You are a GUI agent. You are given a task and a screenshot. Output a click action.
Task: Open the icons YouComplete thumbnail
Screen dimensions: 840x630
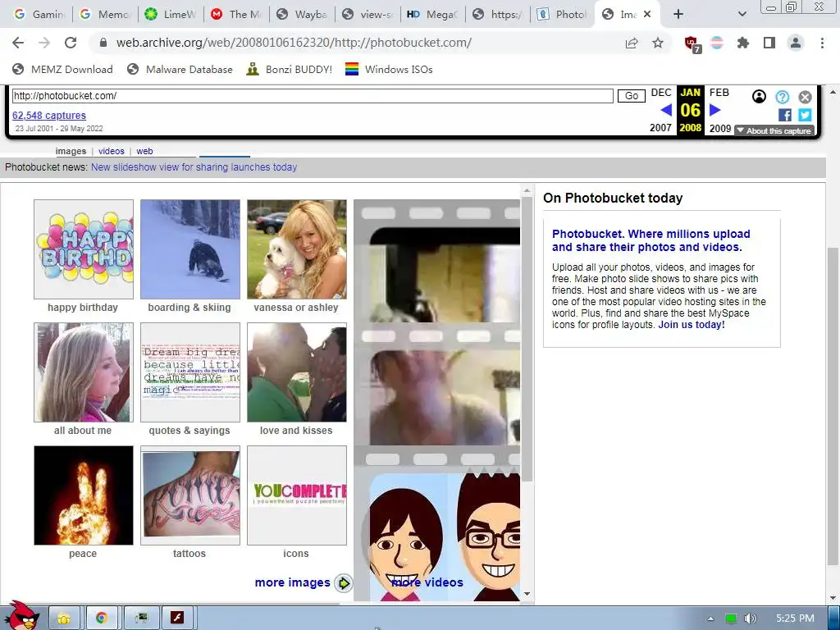coord(297,495)
